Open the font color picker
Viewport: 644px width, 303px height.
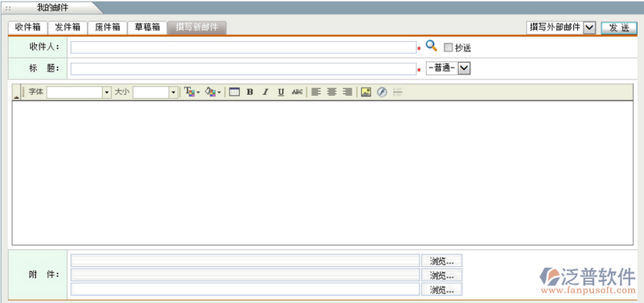[192, 92]
